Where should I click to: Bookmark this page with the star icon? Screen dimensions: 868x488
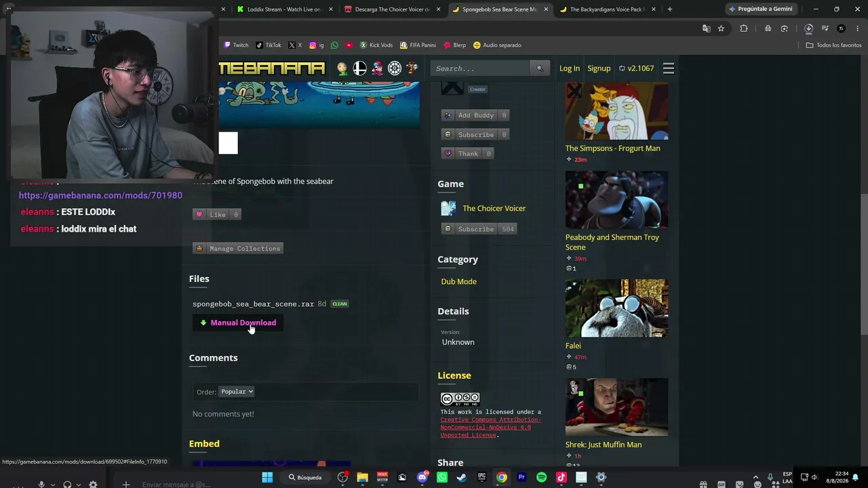click(x=721, y=28)
